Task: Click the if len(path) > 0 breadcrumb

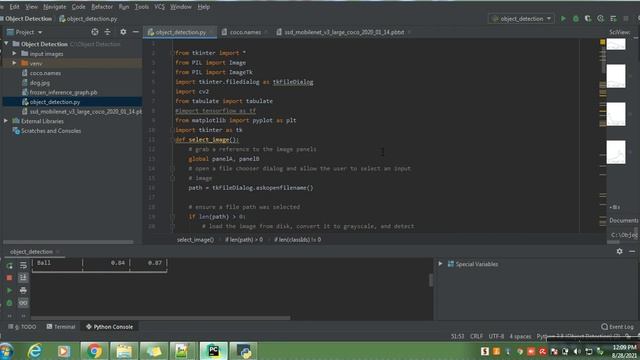Action: point(244,240)
